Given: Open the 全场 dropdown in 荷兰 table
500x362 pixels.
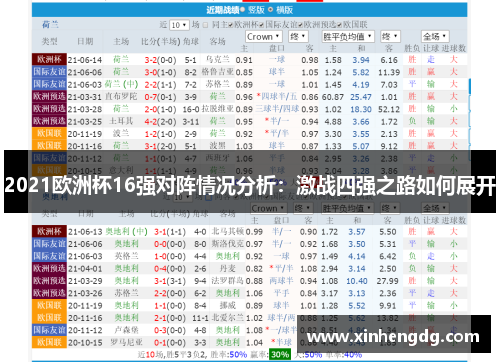Looking at the screenshot, I should (x=435, y=36).
